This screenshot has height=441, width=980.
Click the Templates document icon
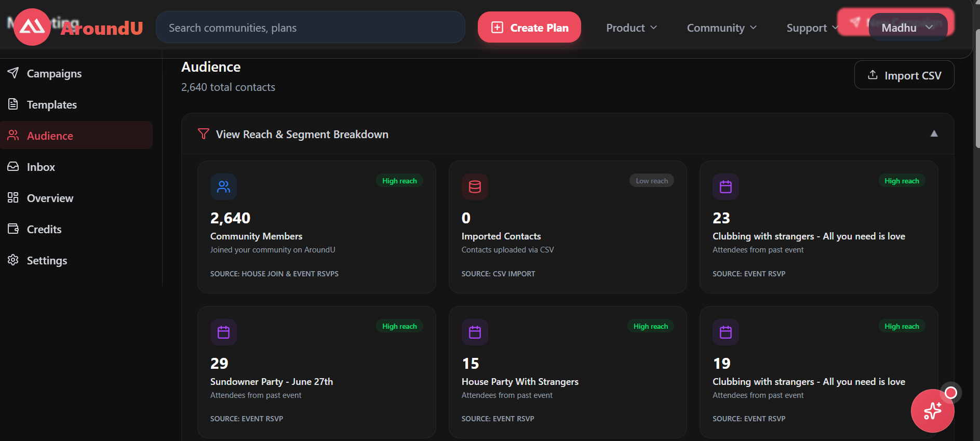(x=13, y=104)
